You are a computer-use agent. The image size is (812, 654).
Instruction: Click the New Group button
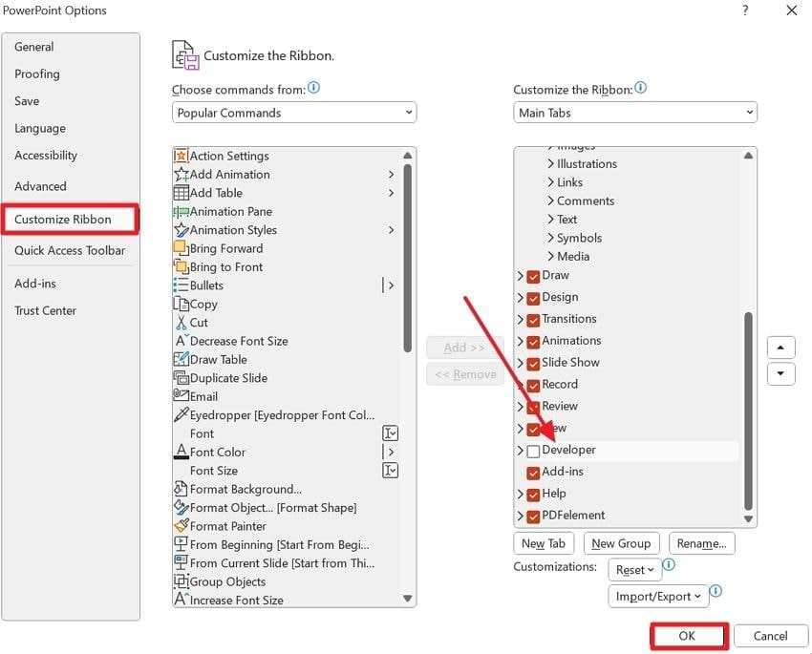pyautogui.click(x=621, y=542)
